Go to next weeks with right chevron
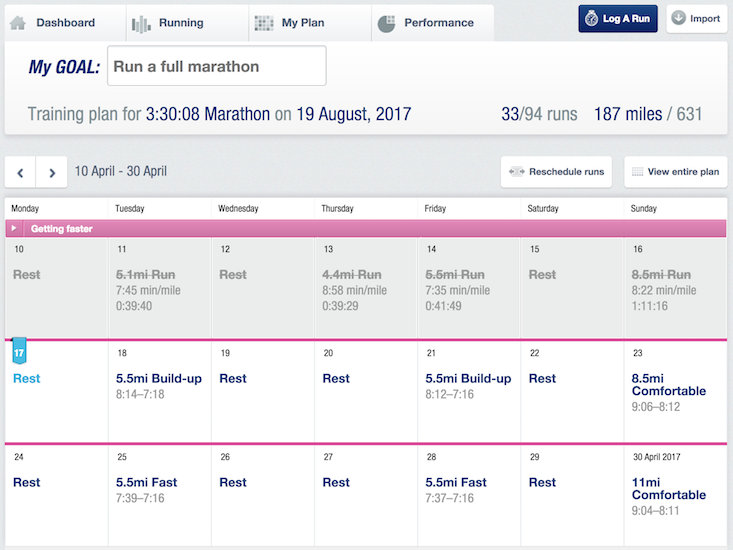Screen dimensions: 733x550 [52, 172]
